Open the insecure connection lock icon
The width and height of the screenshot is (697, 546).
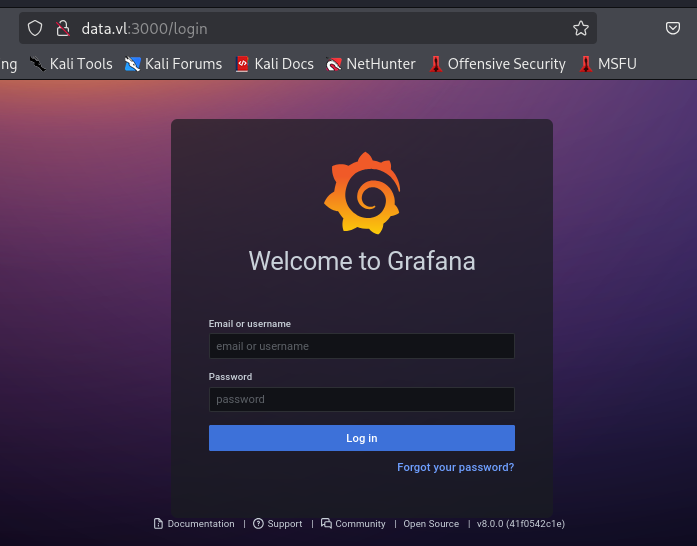(x=63, y=28)
